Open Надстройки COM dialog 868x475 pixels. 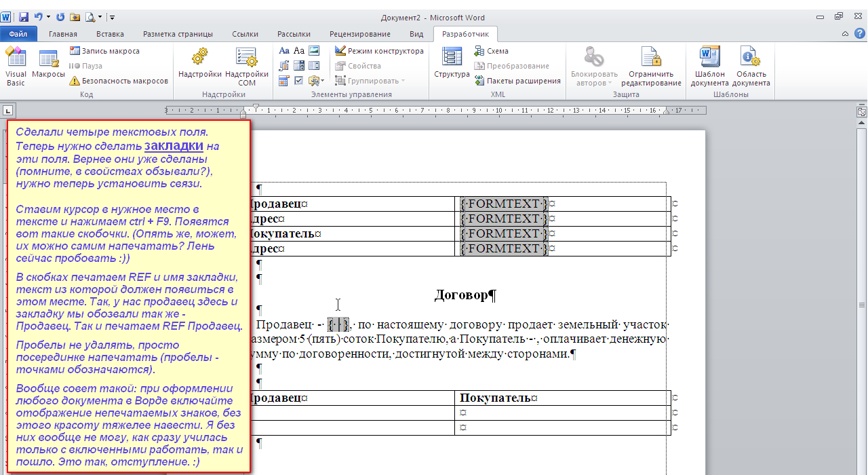(x=247, y=67)
